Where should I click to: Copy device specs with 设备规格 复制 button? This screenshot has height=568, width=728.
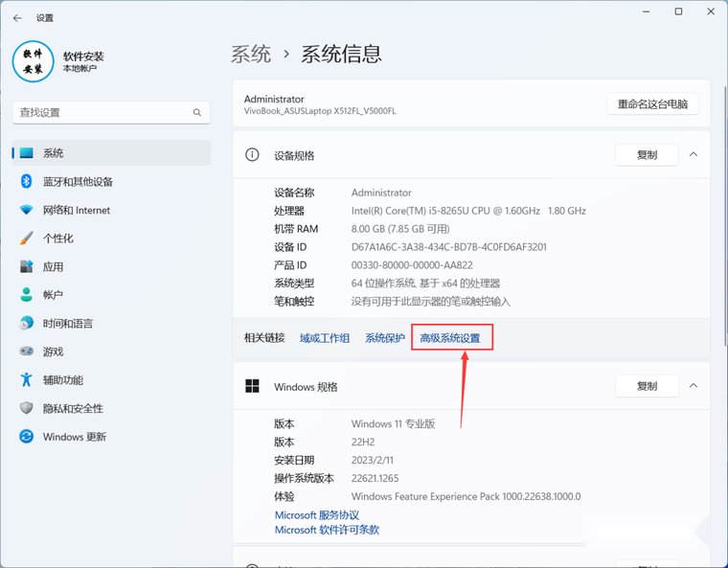[x=647, y=154]
